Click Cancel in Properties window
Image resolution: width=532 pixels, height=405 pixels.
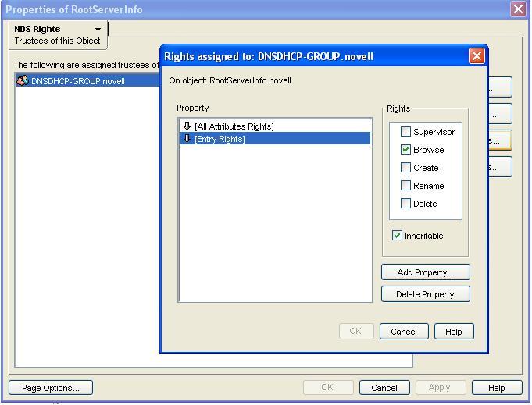point(384,387)
